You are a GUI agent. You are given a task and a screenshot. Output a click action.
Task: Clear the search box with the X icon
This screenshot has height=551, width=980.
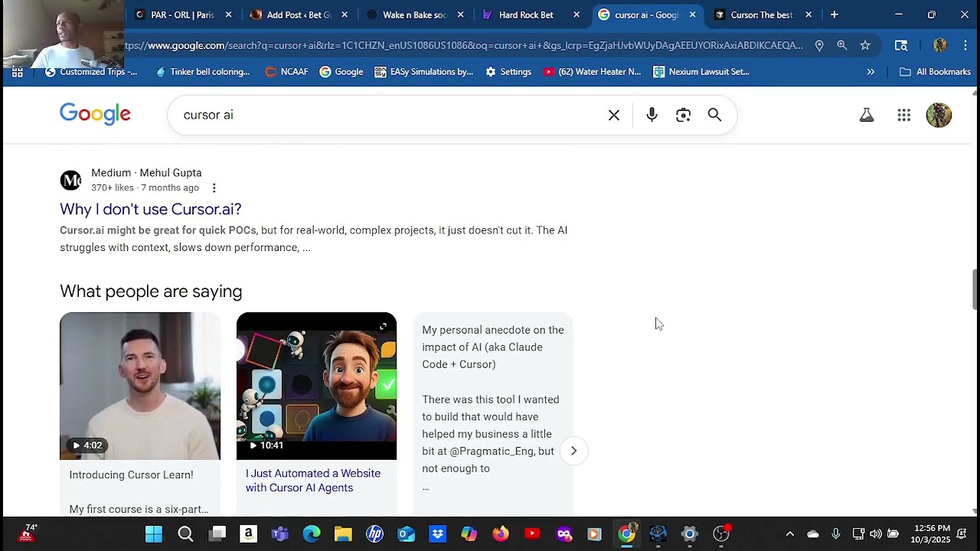[x=614, y=115]
